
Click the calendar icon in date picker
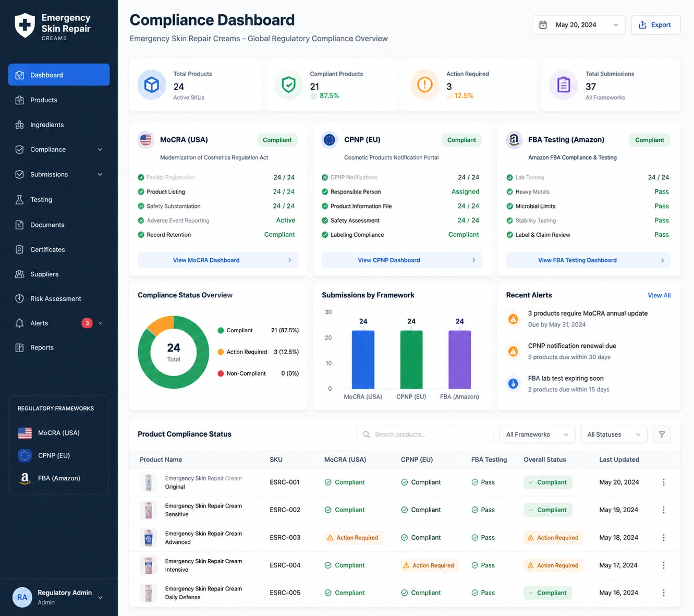[543, 25]
